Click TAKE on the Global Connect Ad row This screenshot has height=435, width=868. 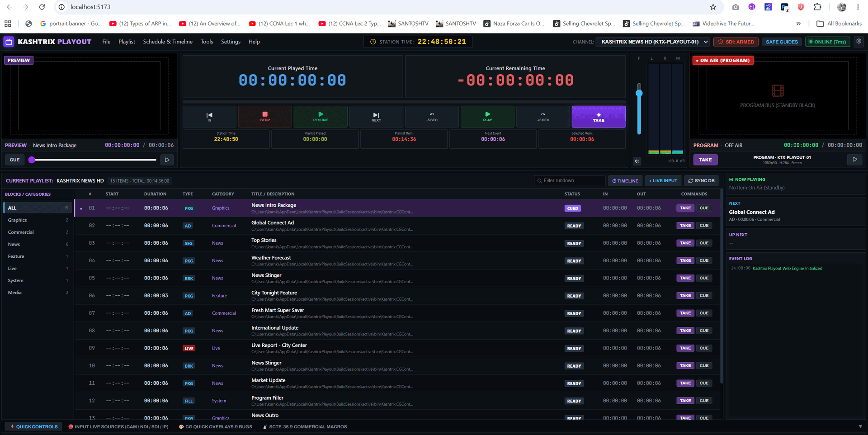click(x=685, y=225)
